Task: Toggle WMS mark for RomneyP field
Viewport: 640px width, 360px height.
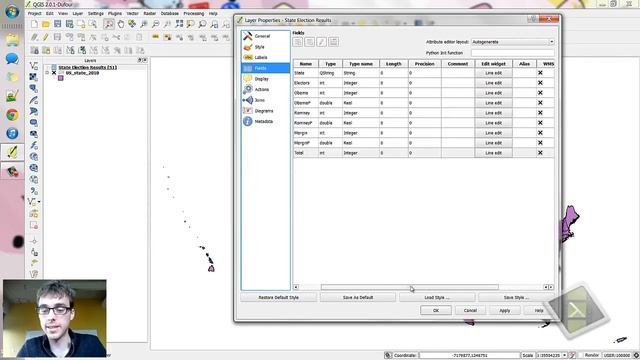Action: pyautogui.click(x=540, y=122)
